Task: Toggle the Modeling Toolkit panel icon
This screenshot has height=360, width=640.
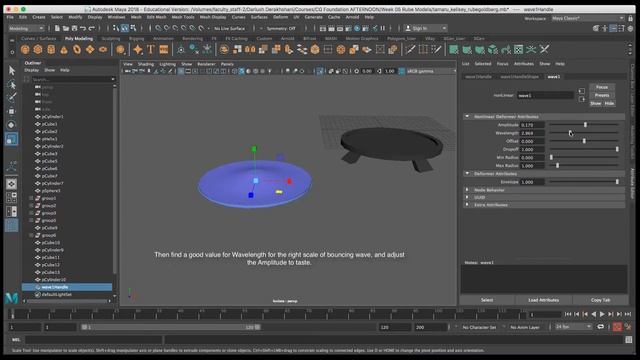Action: click(596, 28)
